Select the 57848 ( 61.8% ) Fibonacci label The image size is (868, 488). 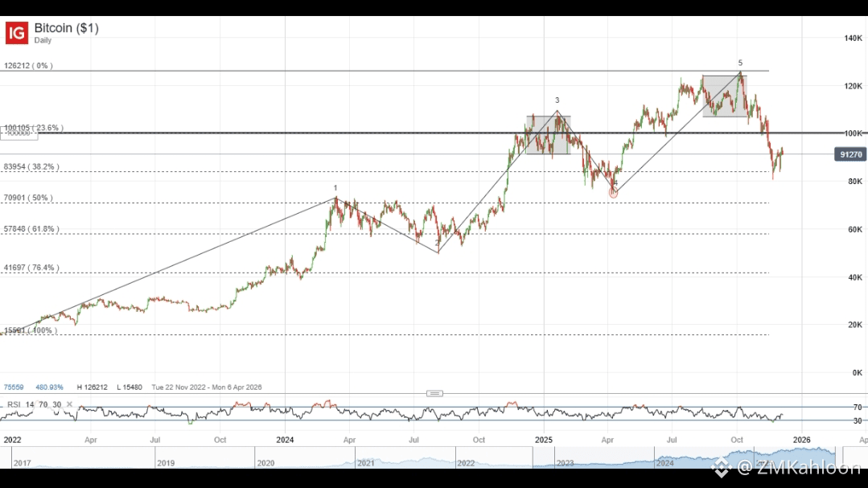pyautogui.click(x=31, y=228)
